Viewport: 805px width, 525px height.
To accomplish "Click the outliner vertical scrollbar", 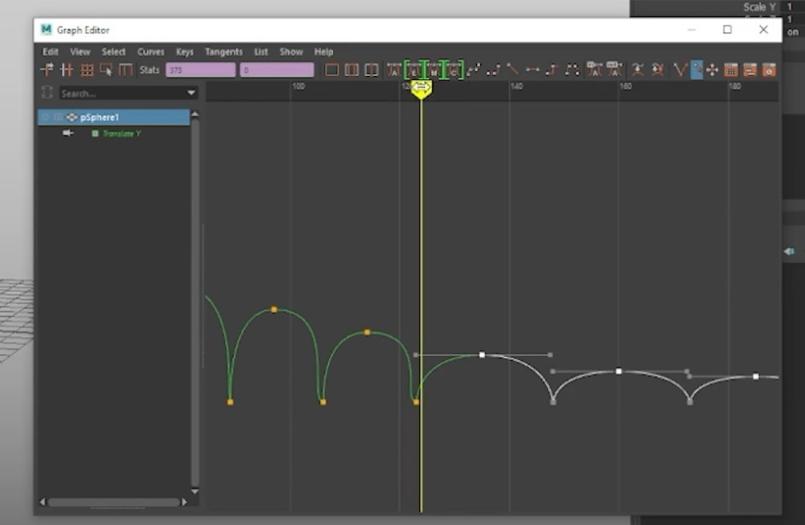I will [195, 303].
